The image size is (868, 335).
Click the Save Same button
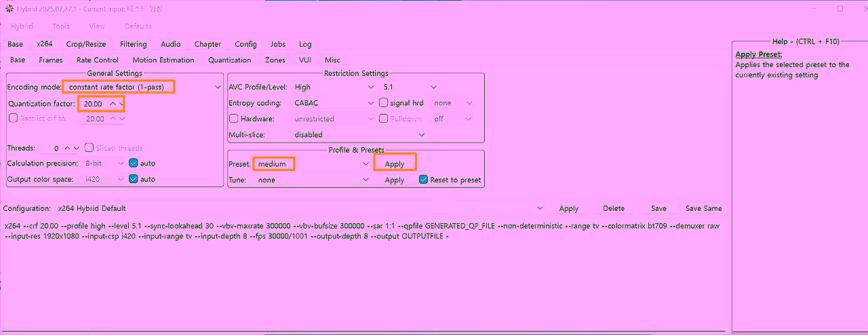click(703, 208)
